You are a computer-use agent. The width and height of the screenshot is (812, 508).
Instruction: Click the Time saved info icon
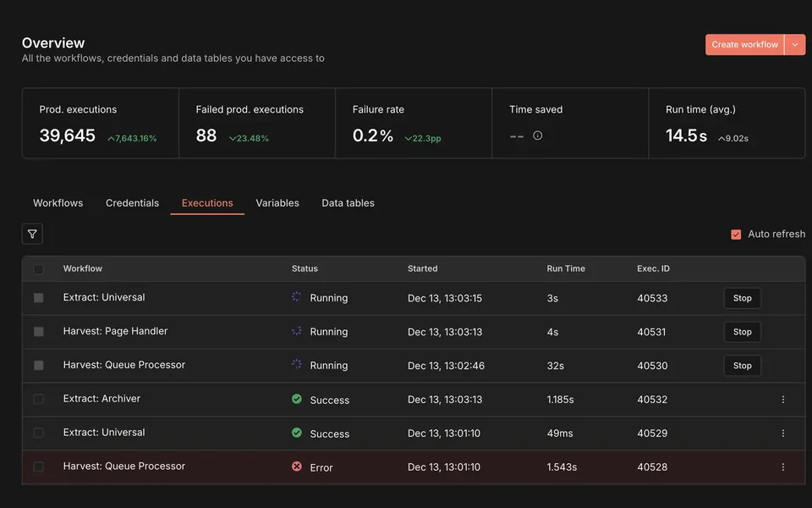(x=538, y=135)
